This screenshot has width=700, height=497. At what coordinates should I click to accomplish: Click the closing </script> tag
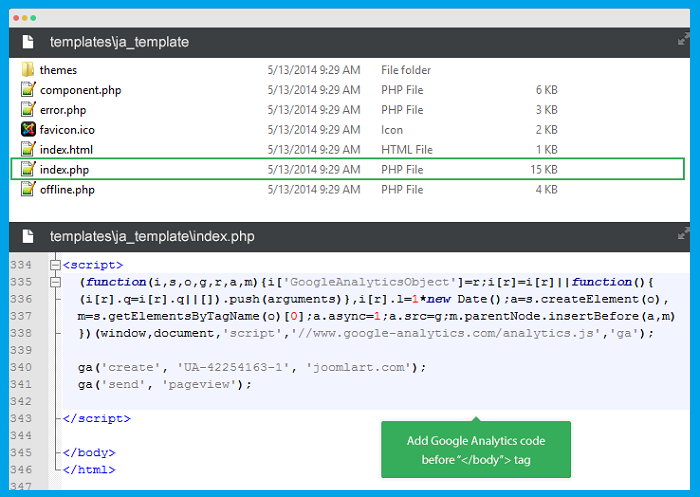[97, 419]
